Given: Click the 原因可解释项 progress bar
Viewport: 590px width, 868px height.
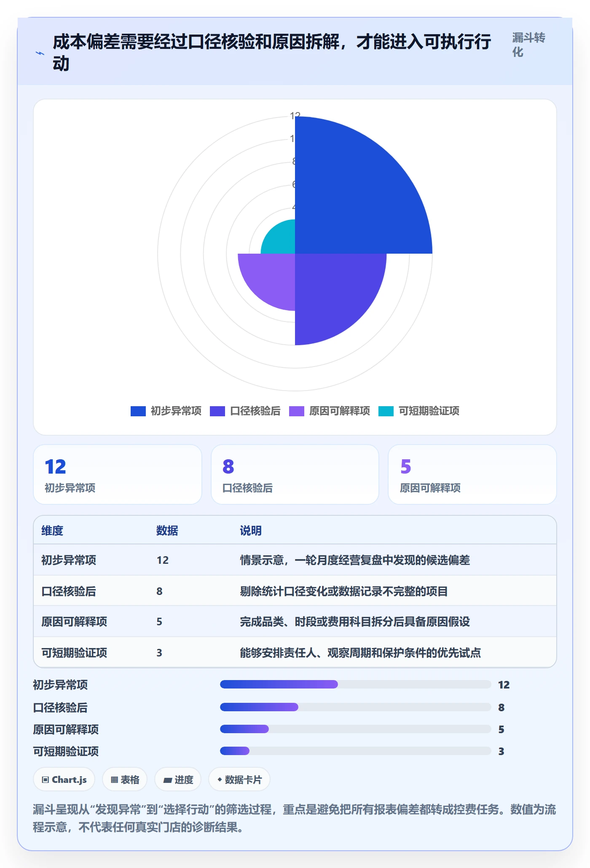Looking at the screenshot, I should click(356, 729).
